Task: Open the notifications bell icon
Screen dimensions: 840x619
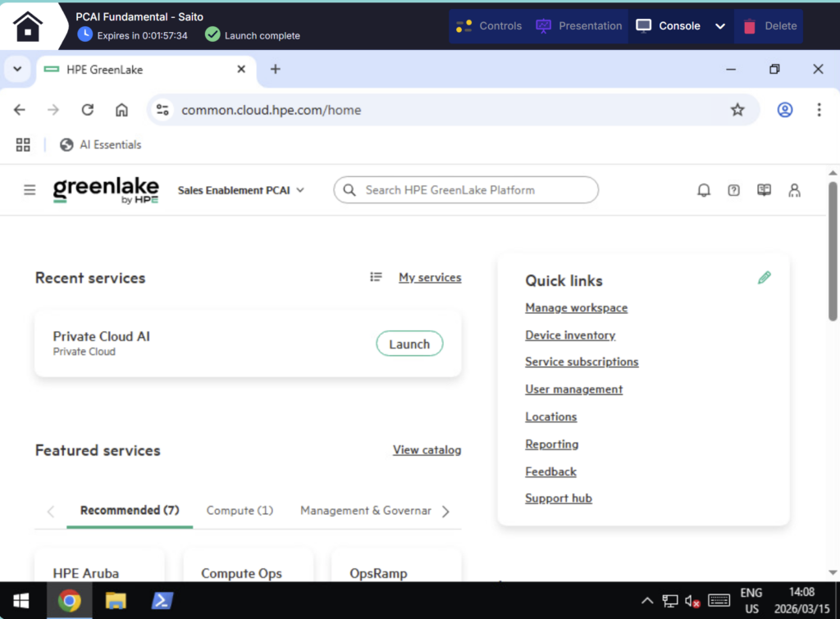Action: pos(703,190)
